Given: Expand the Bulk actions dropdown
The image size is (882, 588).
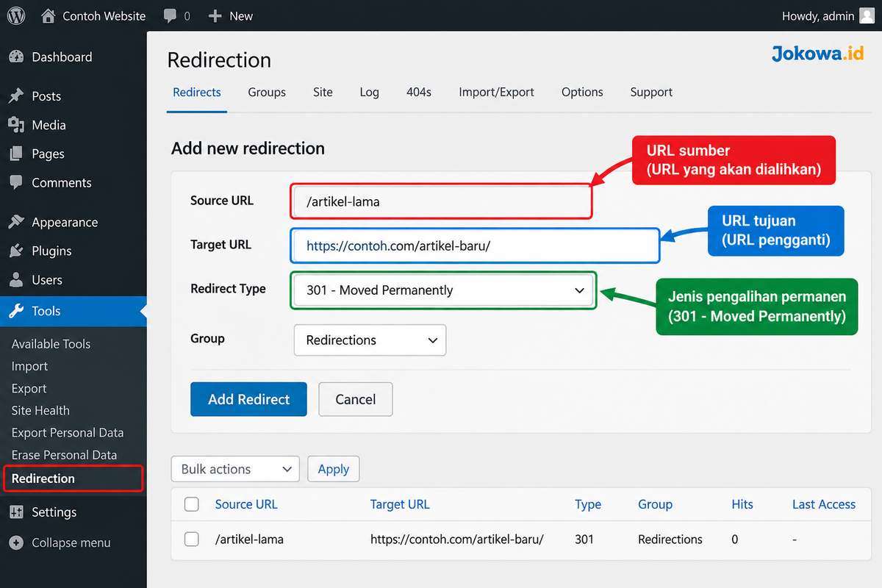Looking at the screenshot, I should (x=235, y=469).
